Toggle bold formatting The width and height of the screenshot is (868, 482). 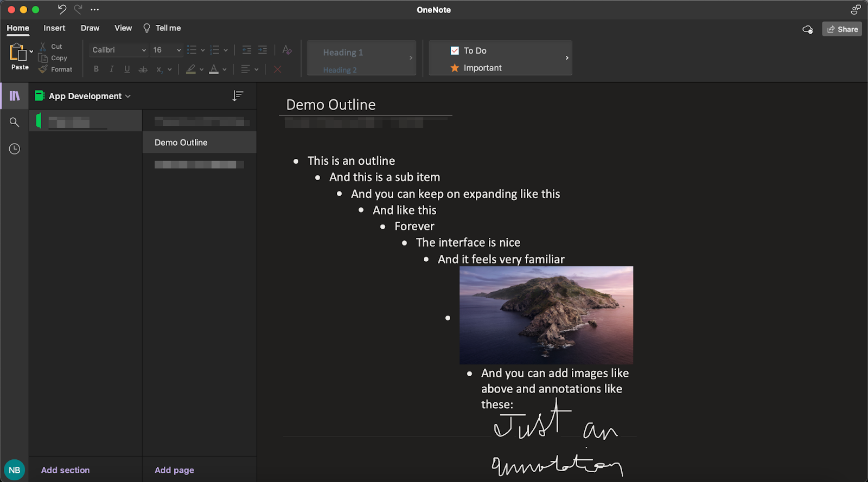(96, 69)
